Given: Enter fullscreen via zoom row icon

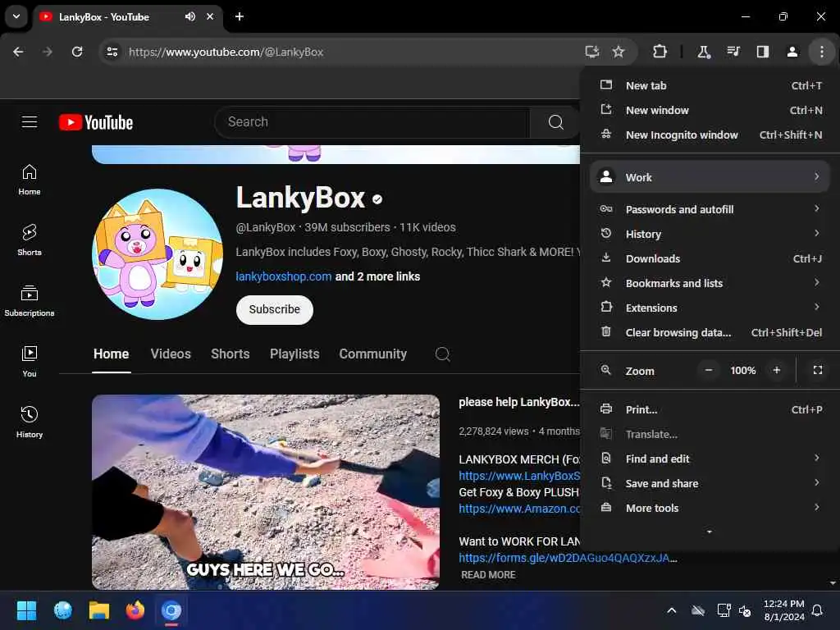Looking at the screenshot, I should click(818, 370).
